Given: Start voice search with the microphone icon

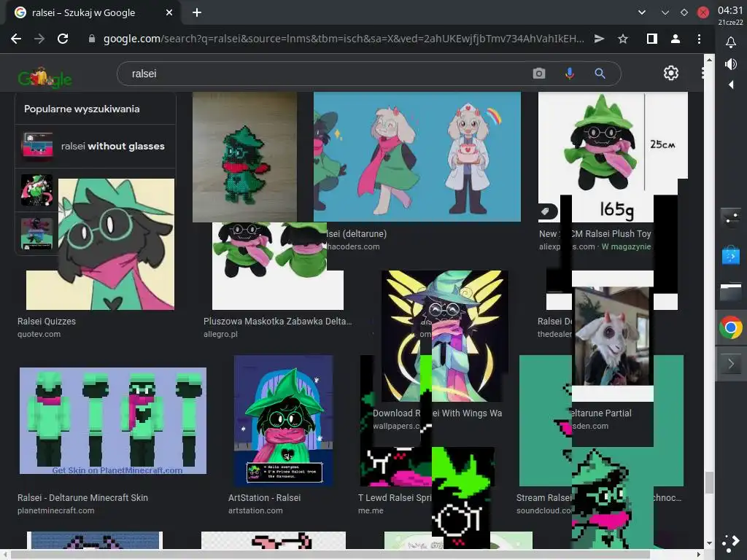Looking at the screenshot, I should tap(569, 74).
